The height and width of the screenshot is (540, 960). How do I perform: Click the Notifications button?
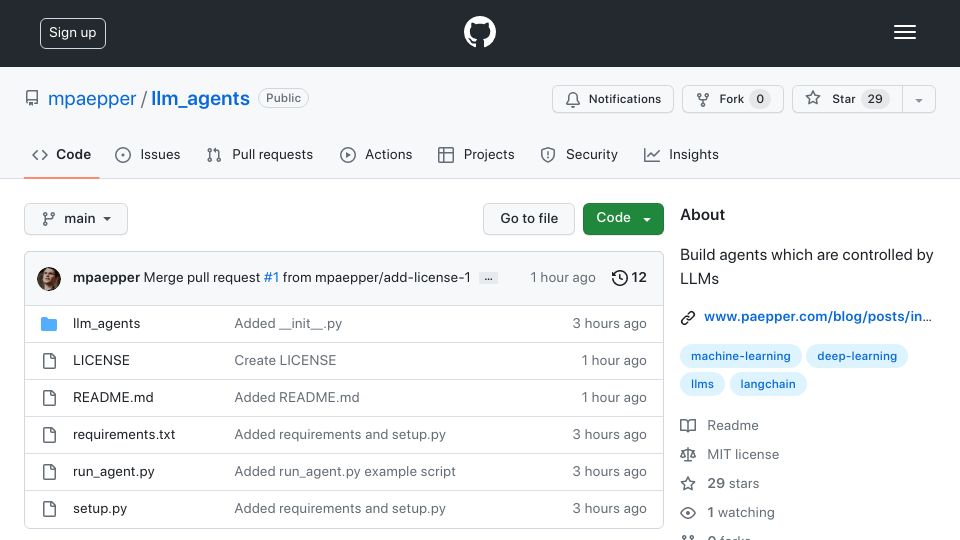[x=613, y=99]
